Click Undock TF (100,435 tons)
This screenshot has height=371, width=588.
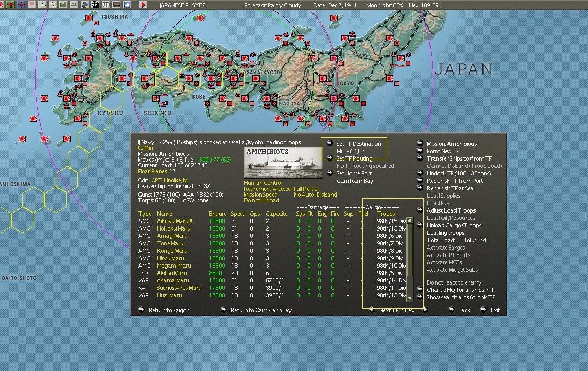[459, 173]
